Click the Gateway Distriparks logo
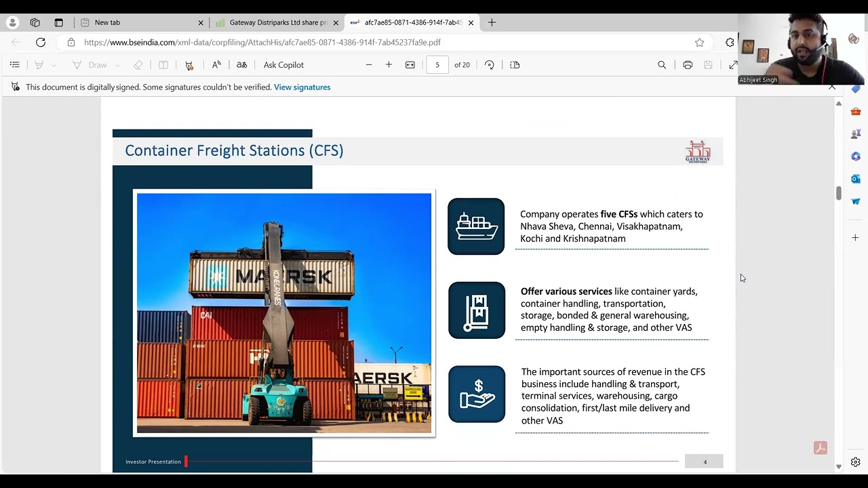The image size is (868, 488). 698,151
